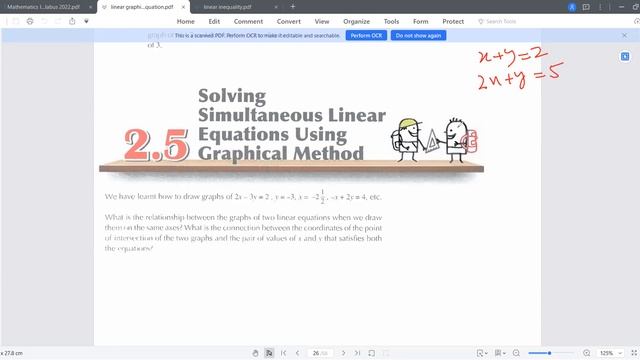Image resolution: width=640 pixels, height=360 pixels.
Task: Switch to linear inequality.pdf tab
Action: click(227, 7)
